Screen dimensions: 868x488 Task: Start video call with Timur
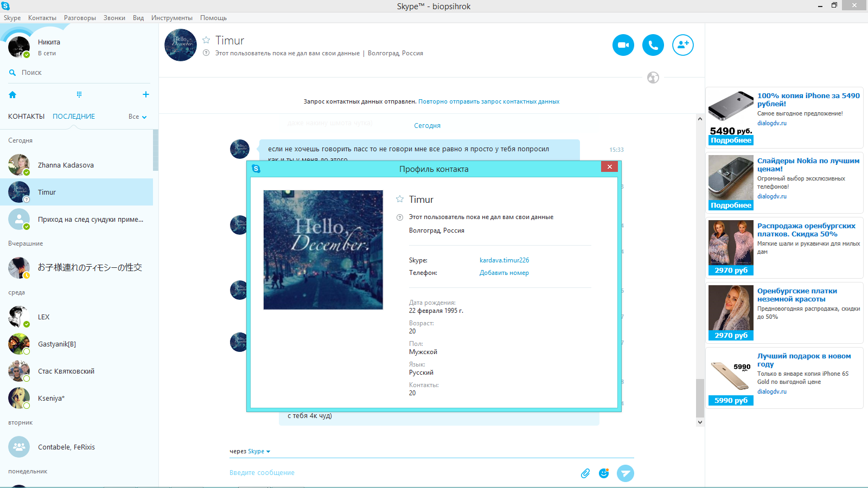pos(623,45)
